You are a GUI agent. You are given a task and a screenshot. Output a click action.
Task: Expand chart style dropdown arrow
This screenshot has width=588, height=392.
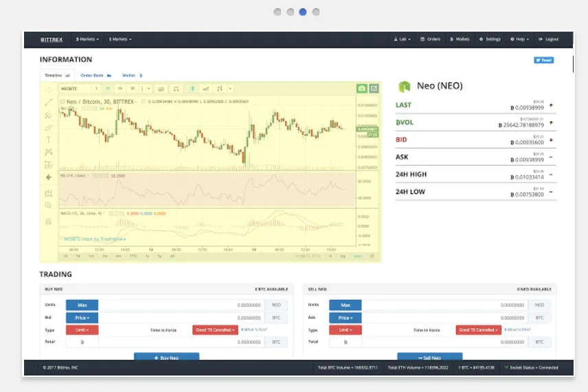click(230, 89)
